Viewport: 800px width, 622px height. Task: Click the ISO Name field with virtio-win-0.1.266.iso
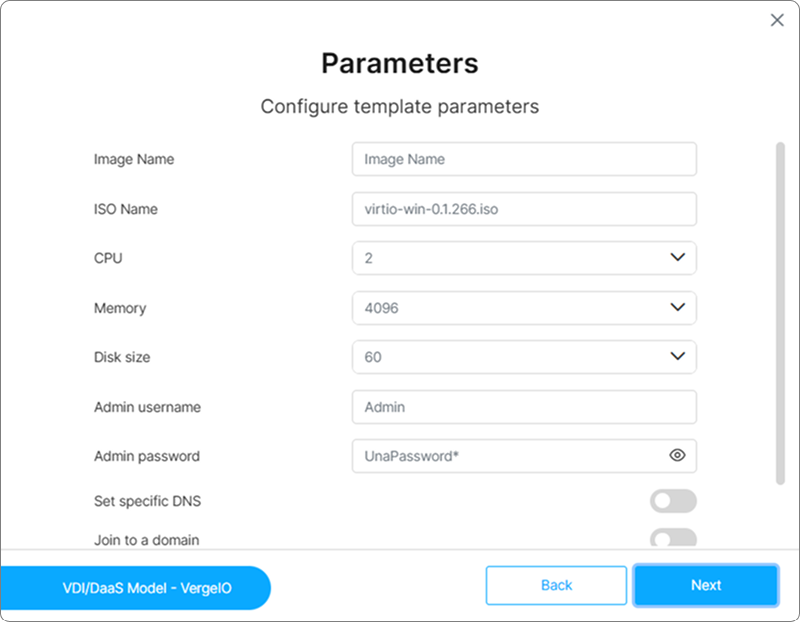point(524,209)
